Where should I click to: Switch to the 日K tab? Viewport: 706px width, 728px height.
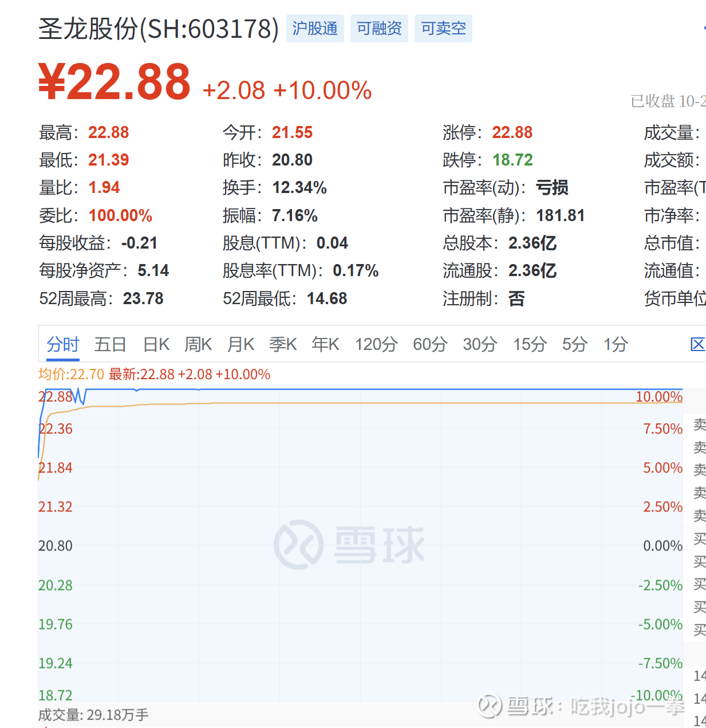tap(156, 344)
